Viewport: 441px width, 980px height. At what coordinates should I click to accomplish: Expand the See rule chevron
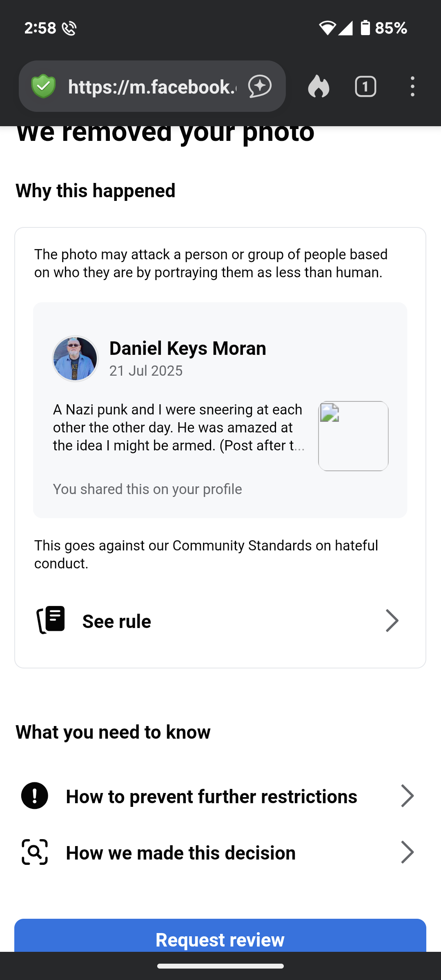(x=392, y=621)
